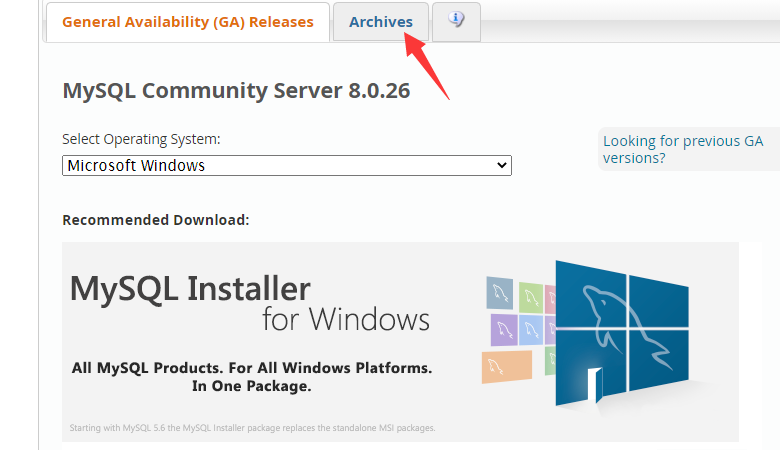Open the Archives tab
Image resolution: width=780 pixels, height=450 pixels.
[x=381, y=22]
